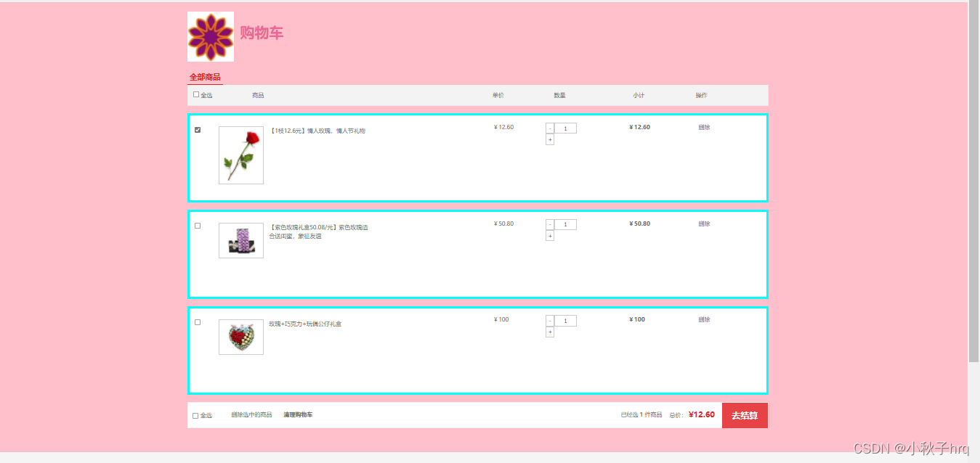Open the heart-shaped gift box thumbnail
980x463 pixels.
[x=241, y=337]
